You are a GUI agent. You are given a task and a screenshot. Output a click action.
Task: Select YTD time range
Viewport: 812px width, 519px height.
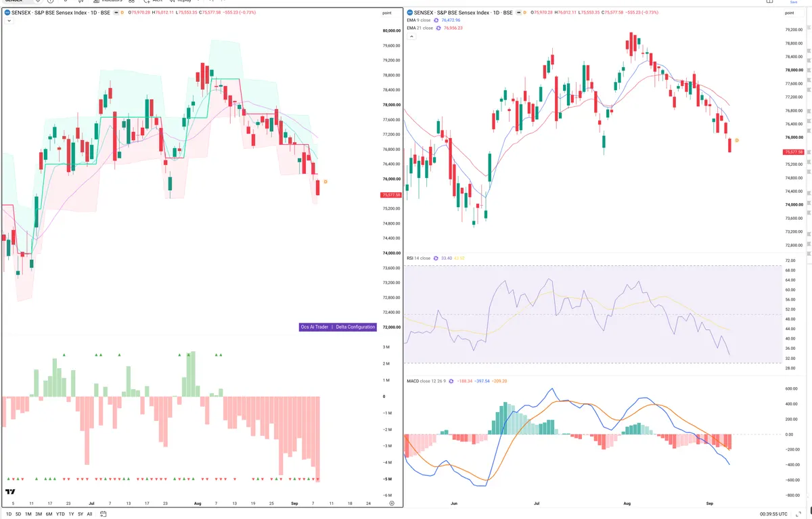coord(61,514)
